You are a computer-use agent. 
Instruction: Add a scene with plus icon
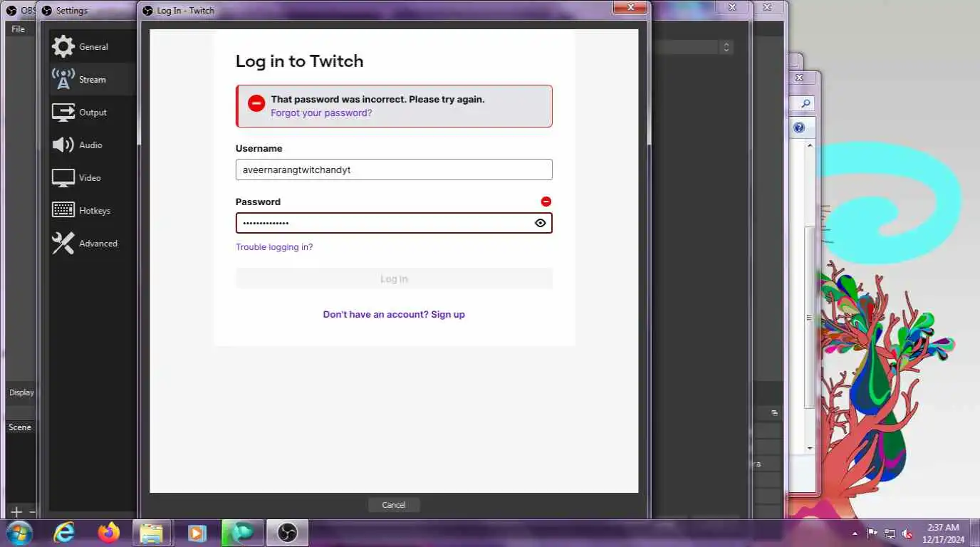pos(16,511)
